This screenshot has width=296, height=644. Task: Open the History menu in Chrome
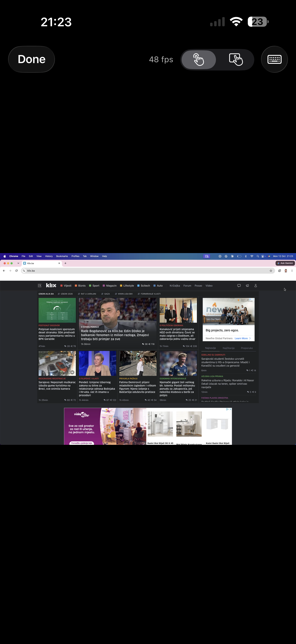tap(49, 256)
